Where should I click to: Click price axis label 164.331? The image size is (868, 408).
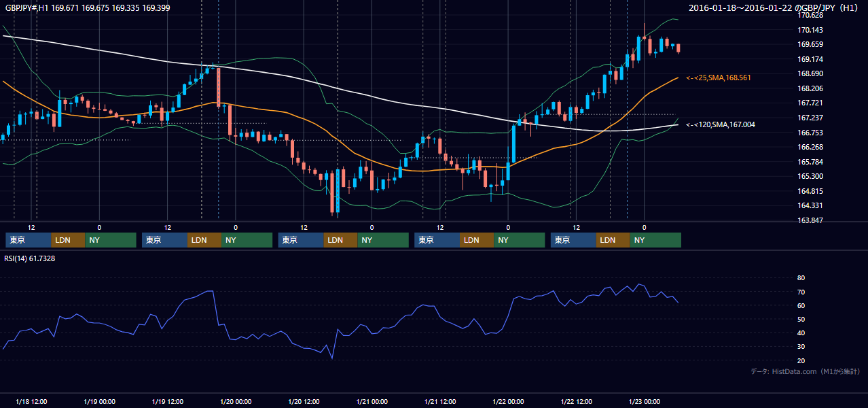pyautogui.click(x=810, y=205)
